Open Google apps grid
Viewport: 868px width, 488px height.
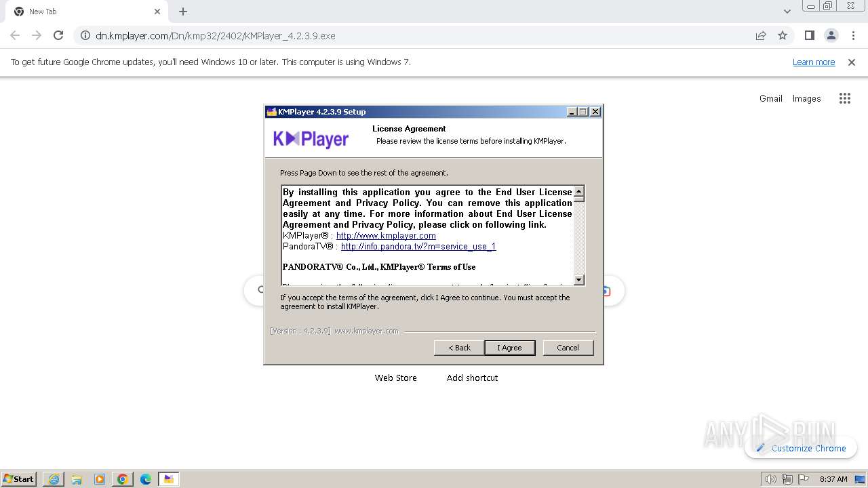844,98
